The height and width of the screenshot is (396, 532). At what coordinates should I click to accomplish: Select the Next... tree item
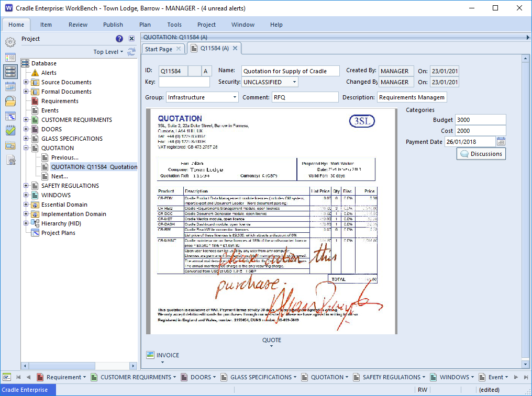point(60,176)
